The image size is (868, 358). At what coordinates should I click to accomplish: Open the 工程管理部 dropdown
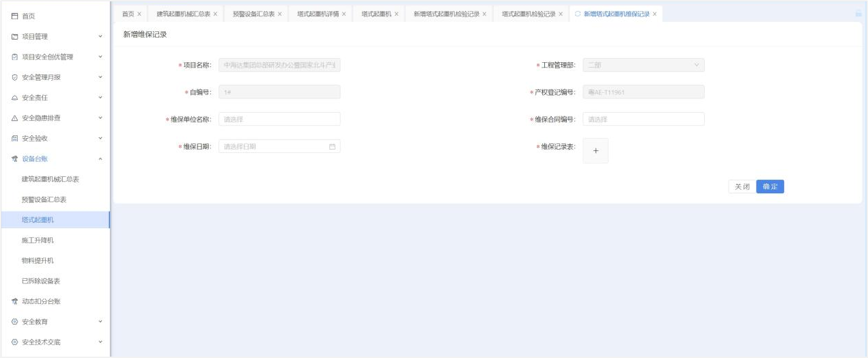point(643,66)
